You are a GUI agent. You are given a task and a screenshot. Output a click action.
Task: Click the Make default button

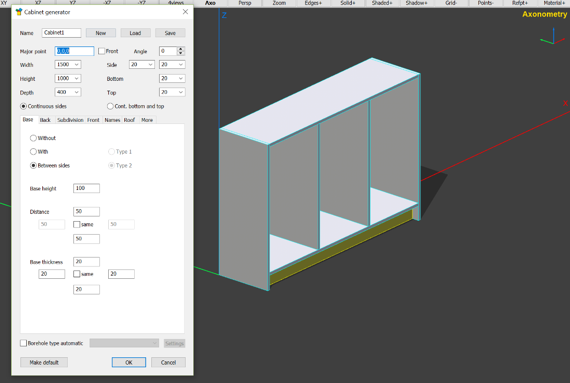click(44, 362)
